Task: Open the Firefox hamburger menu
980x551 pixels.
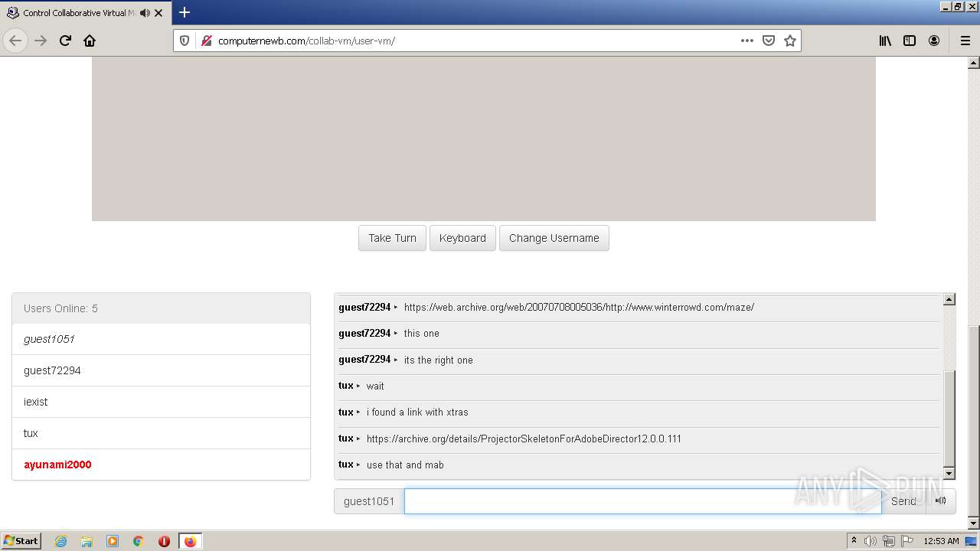Action: point(965,41)
